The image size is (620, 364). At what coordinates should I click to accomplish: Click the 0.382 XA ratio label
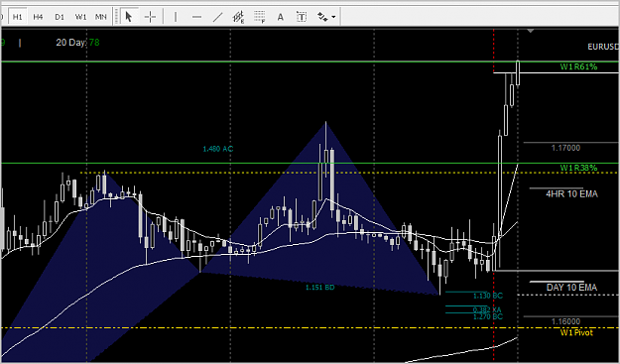[x=488, y=309]
